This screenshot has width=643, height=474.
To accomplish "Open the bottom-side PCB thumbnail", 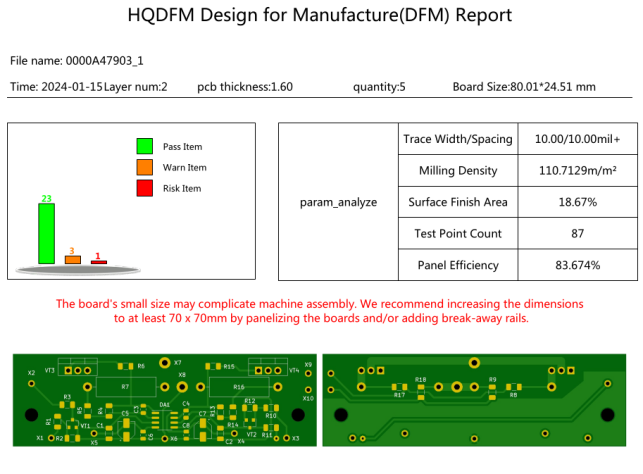I will click(476, 400).
